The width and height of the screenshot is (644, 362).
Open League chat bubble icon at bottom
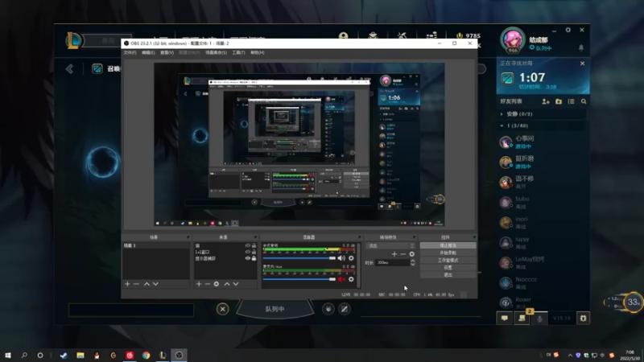point(505,318)
